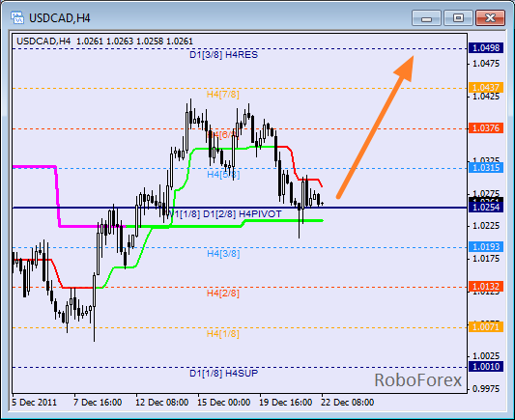Viewport: 515px width, 420px height.
Task: Click the 1.0254 pivot price label
Action: [x=486, y=208]
